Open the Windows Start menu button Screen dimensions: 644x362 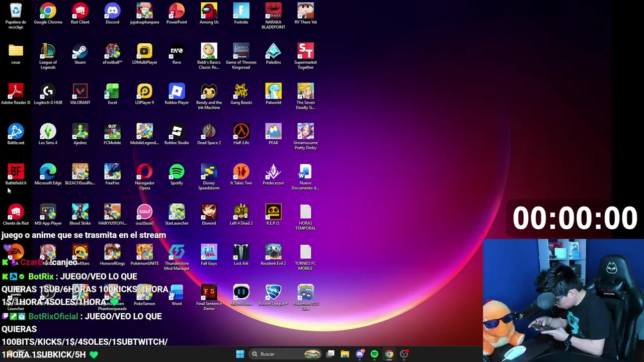(x=240, y=354)
